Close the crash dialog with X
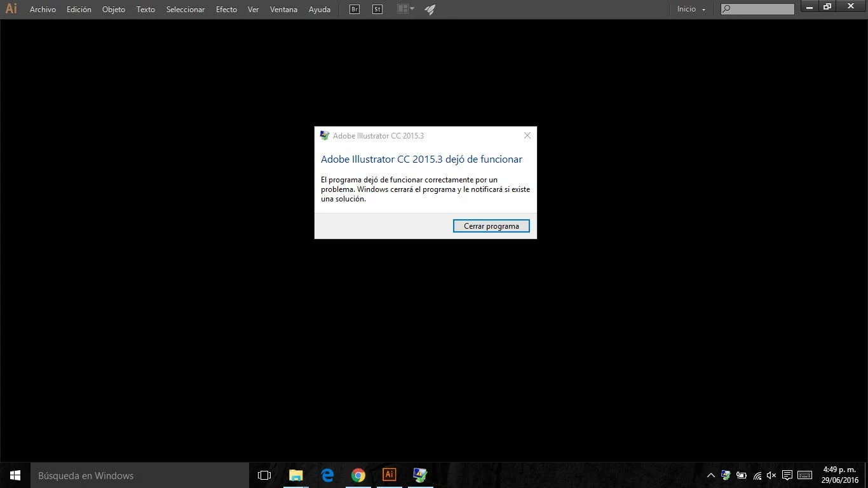The image size is (868, 488). tap(527, 135)
